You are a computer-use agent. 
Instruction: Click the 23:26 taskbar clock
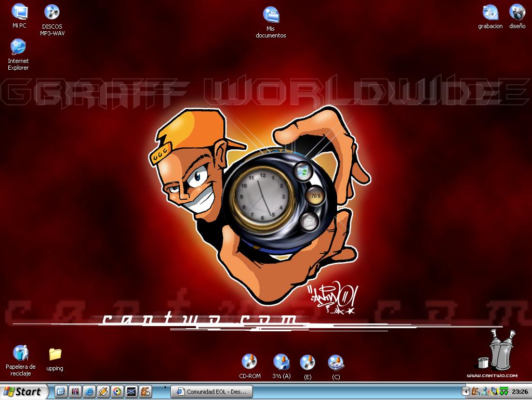tap(520, 392)
